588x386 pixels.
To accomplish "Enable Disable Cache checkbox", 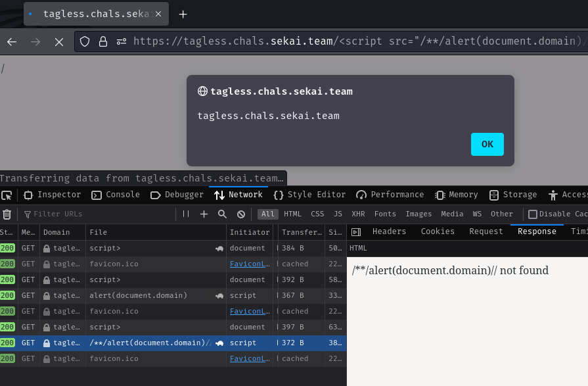I will click(x=533, y=214).
